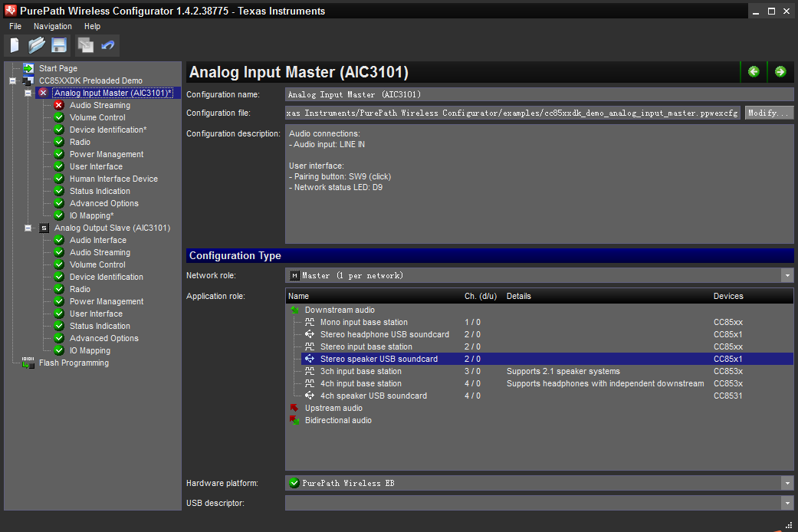798x532 pixels.
Task: Click the S slave icon of Analog Output Slave
Action: 44,228
